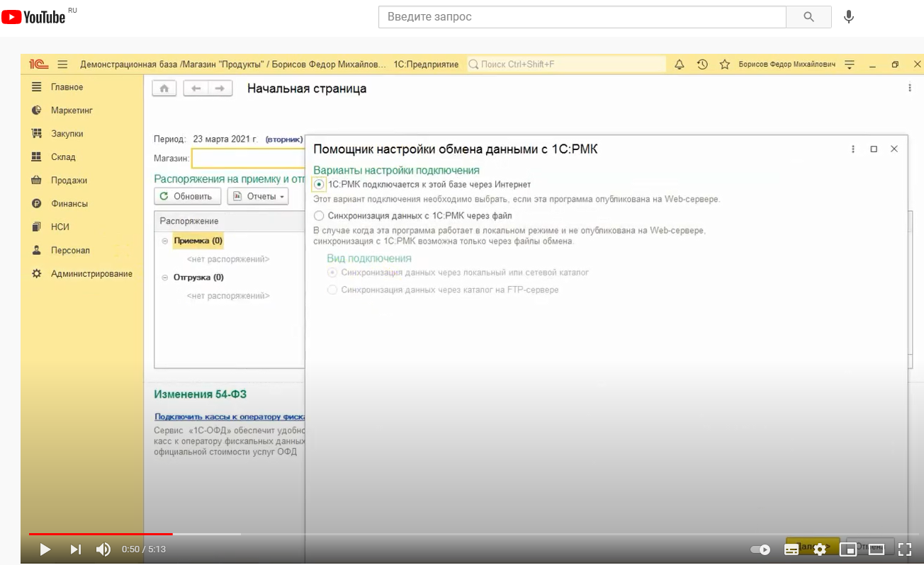Activate voice search microphone icon
The width and height of the screenshot is (924, 565).
[x=849, y=17]
